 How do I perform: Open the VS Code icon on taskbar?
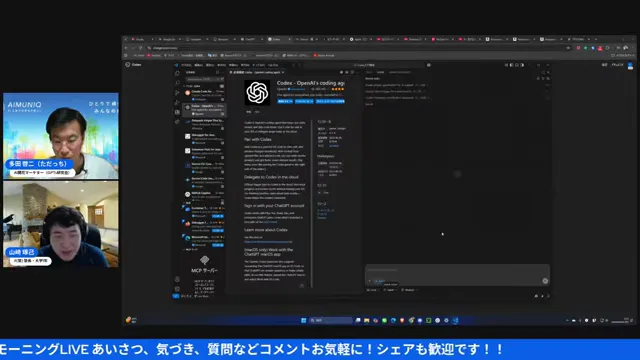point(456,320)
